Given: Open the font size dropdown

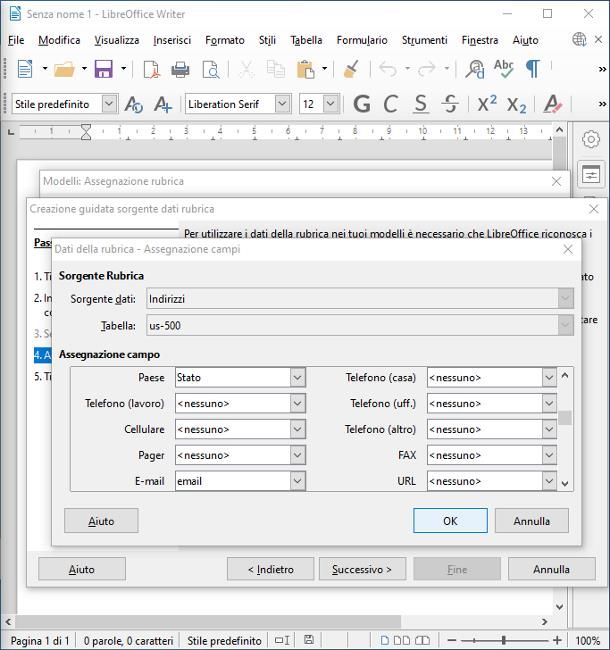Looking at the screenshot, I should [x=330, y=104].
